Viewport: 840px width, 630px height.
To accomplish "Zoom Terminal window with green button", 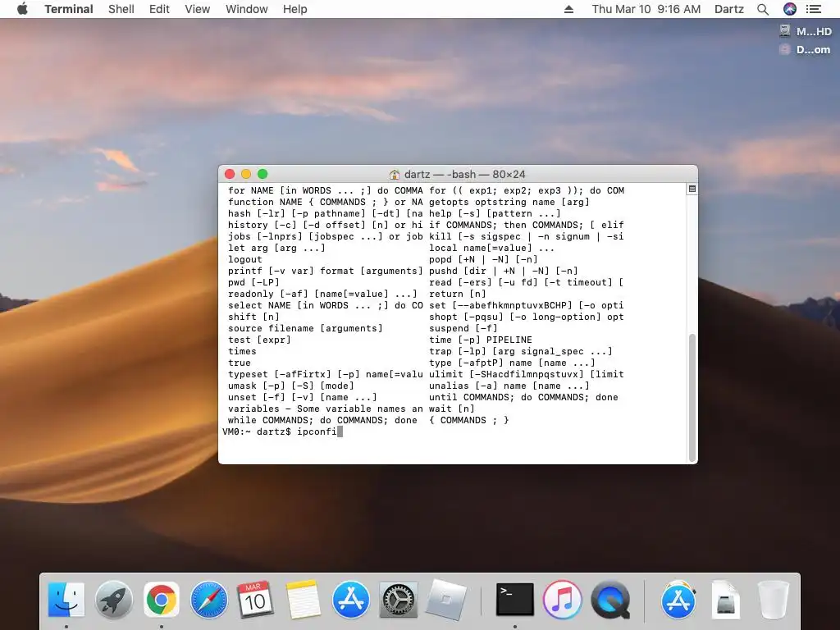I will pos(262,174).
